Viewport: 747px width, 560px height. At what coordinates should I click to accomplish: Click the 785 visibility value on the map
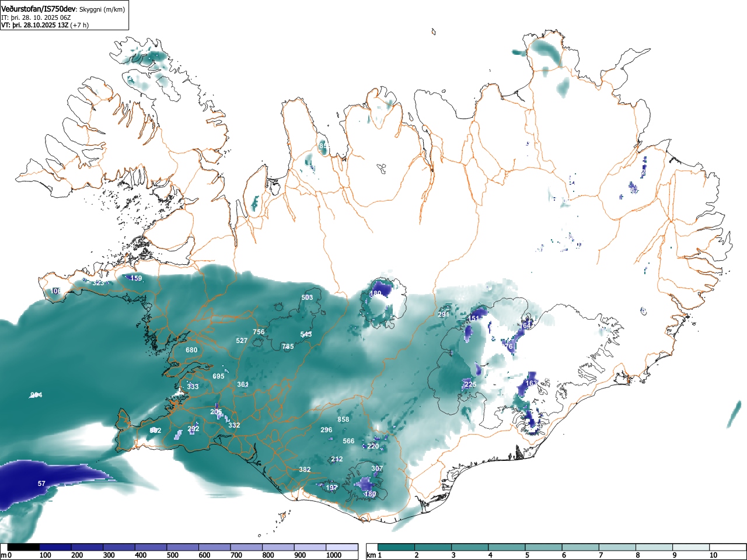(x=288, y=346)
